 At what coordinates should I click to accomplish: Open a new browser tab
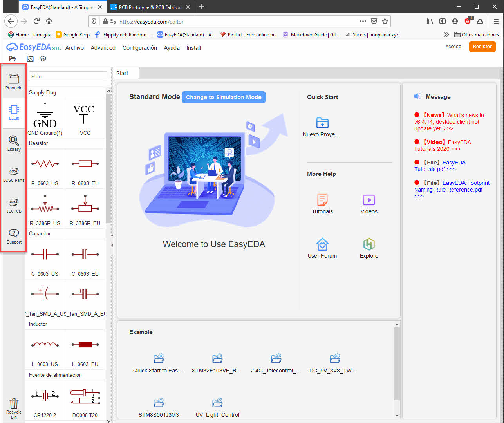coord(201,7)
